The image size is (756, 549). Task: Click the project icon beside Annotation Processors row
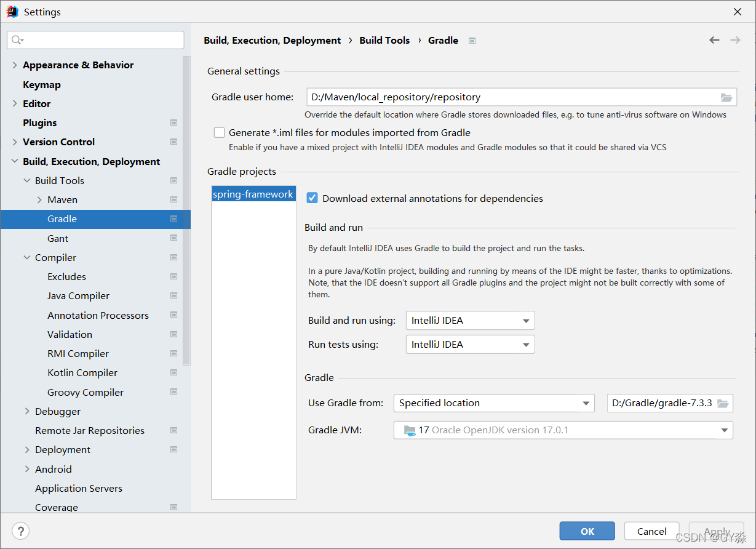173,315
